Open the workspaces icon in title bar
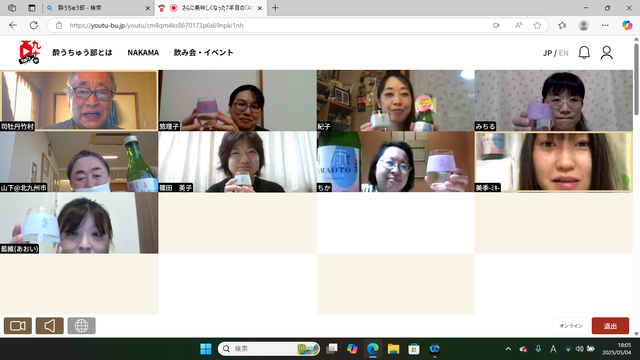 pyautogui.click(x=12, y=8)
